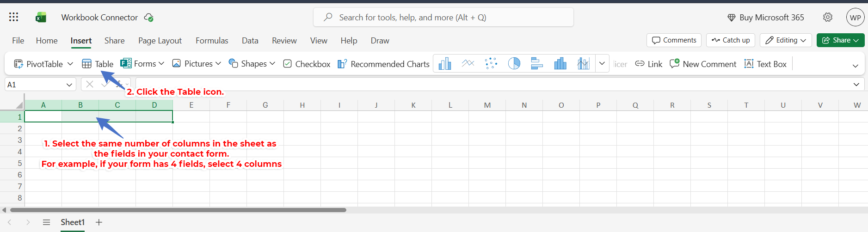Screen dimensions: 868x232
Task: Select row 3 header
Action: click(12, 140)
